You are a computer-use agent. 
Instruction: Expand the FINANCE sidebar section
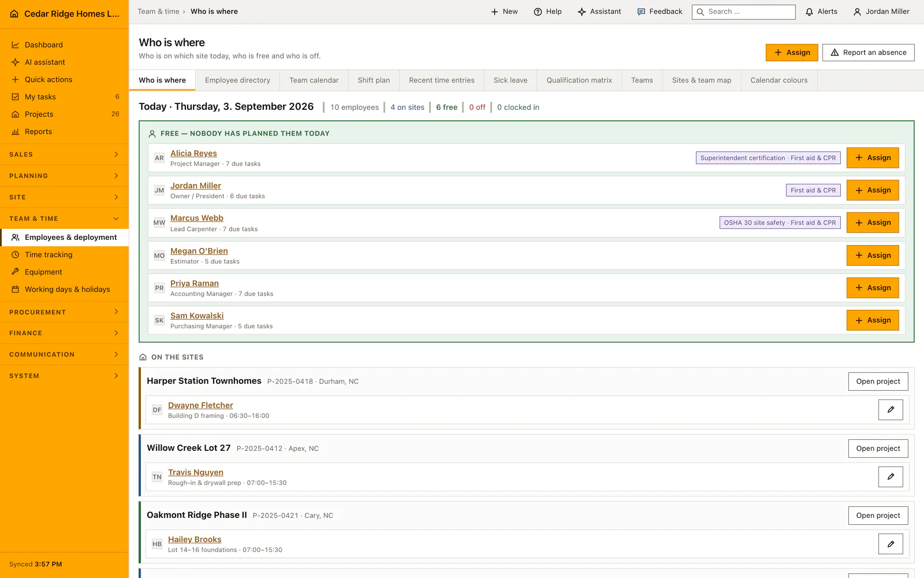[x=64, y=333]
